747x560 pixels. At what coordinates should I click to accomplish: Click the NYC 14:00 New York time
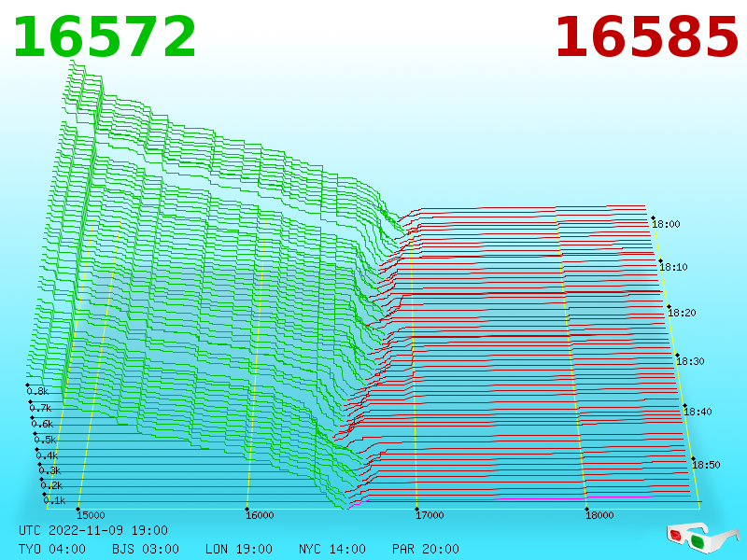332,549
